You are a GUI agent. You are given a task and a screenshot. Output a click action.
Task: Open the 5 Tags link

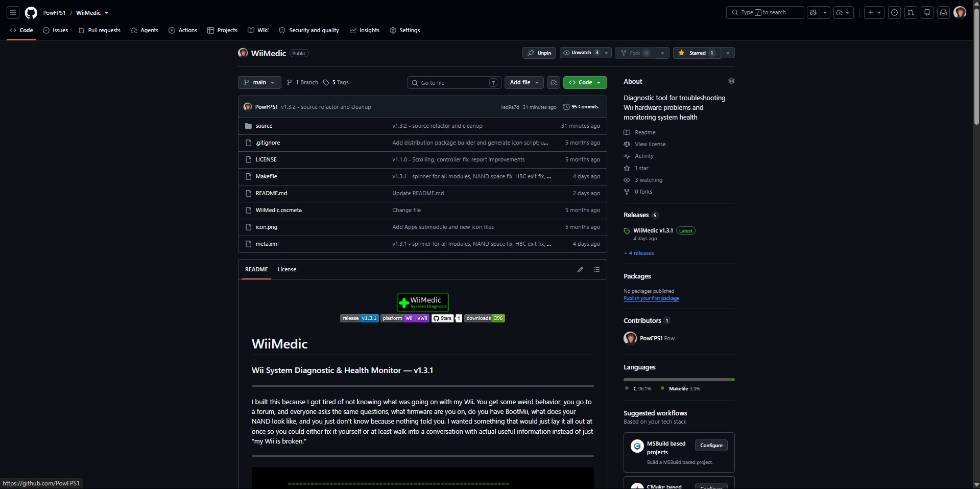336,82
